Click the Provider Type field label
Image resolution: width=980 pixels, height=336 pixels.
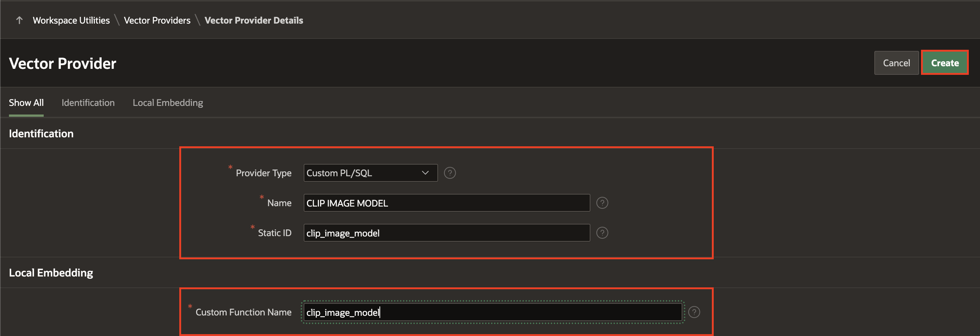[x=263, y=173]
